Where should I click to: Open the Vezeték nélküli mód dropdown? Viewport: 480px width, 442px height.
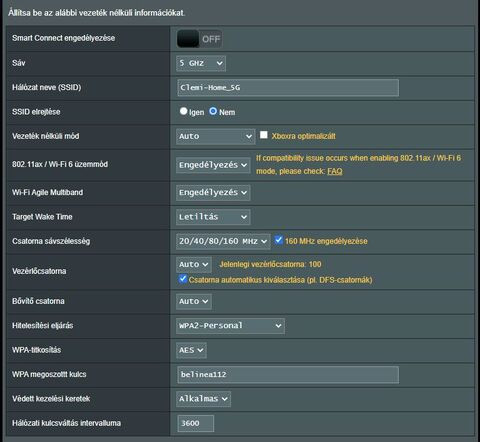(216, 136)
